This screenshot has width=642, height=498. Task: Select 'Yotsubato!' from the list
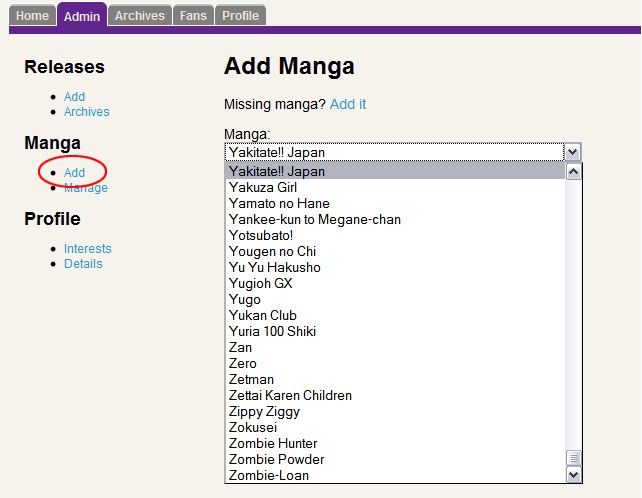395,235
